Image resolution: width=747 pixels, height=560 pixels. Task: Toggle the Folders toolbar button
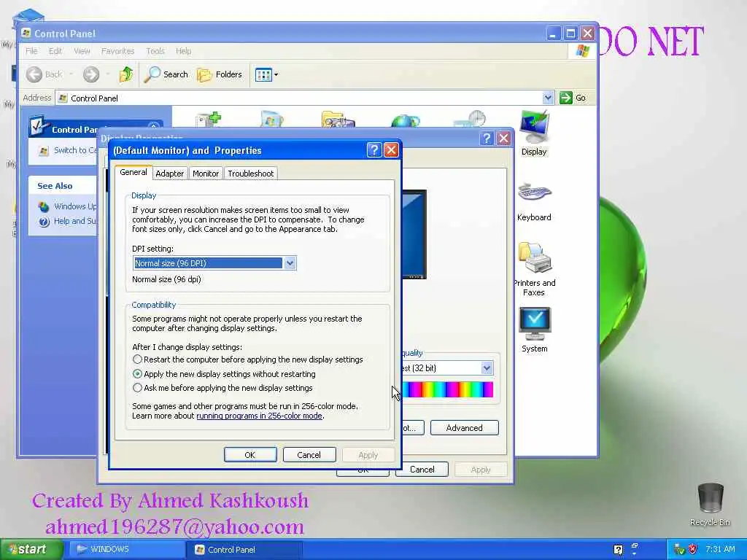pyautogui.click(x=220, y=74)
